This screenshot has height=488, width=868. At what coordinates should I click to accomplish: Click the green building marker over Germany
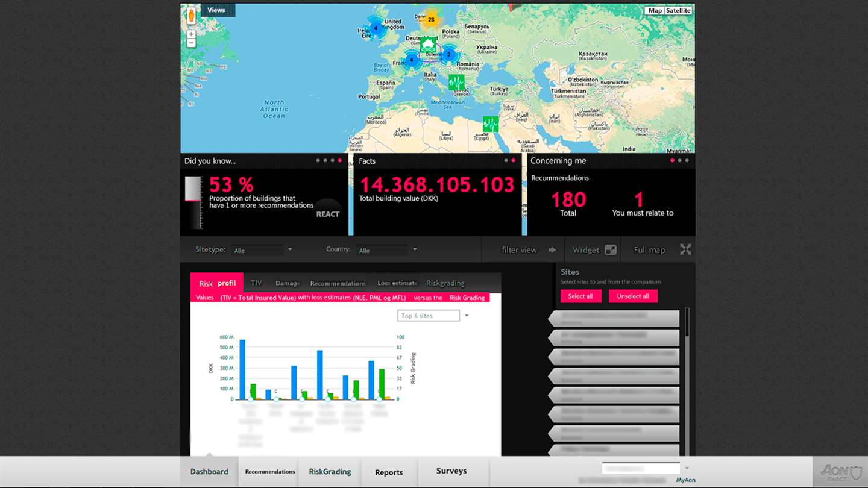428,45
